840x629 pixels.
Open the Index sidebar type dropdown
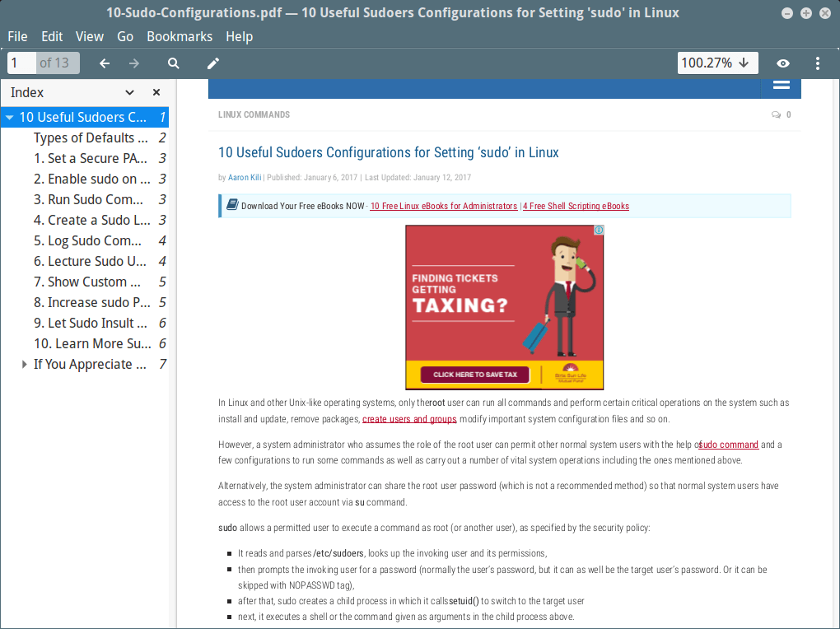pos(129,92)
